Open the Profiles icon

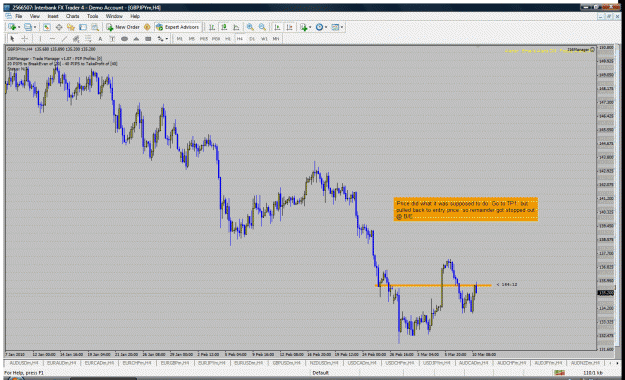tap(28, 27)
